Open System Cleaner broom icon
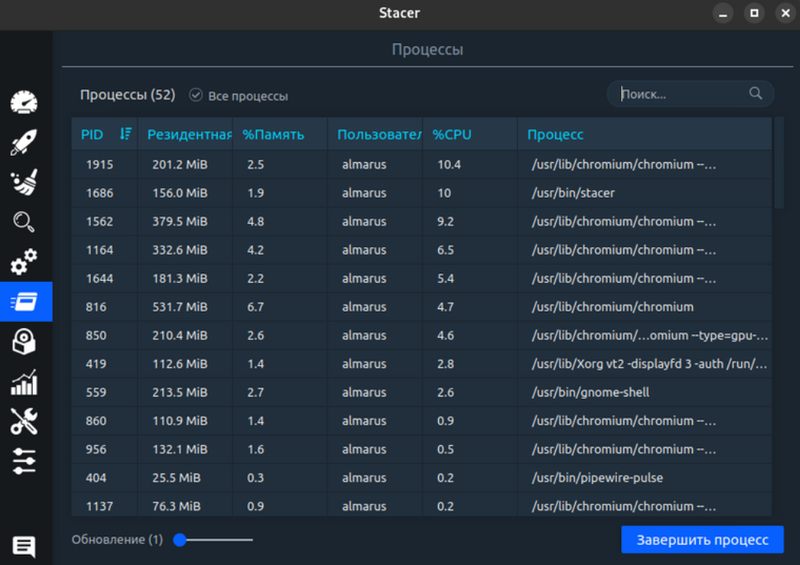The width and height of the screenshot is (800, 565). tap(24, 182)
